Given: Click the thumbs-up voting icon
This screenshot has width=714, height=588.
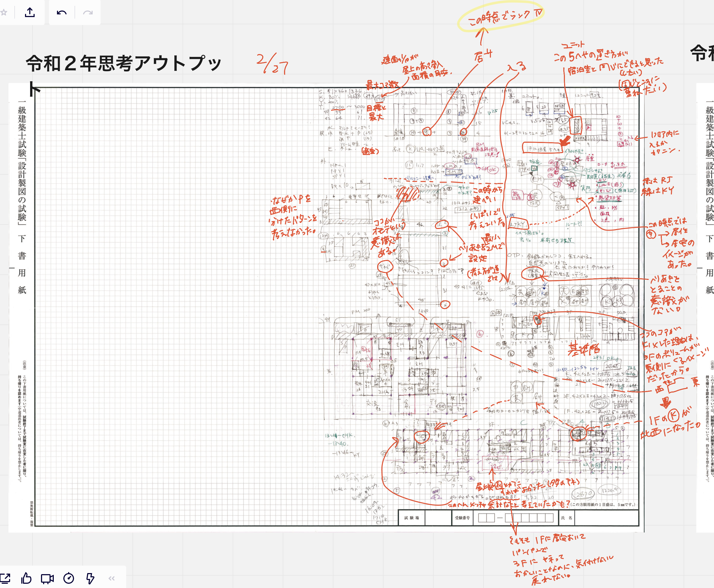Looking at the screenshot, I should [26, 578].
